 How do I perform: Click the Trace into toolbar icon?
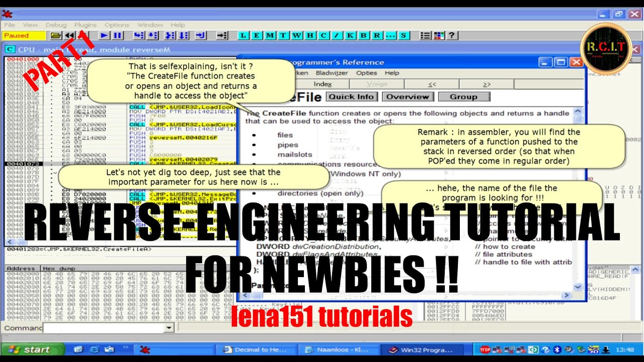coord(171,35)
